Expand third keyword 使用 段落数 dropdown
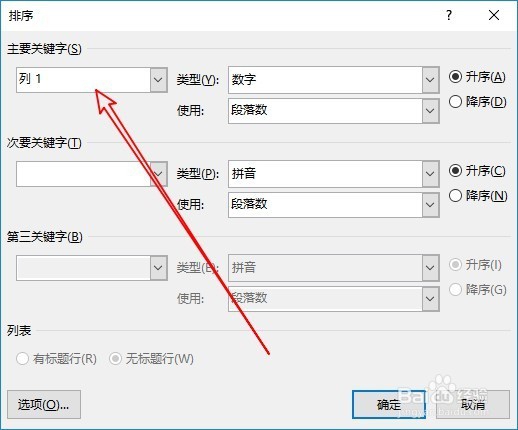 pos(430,299)
